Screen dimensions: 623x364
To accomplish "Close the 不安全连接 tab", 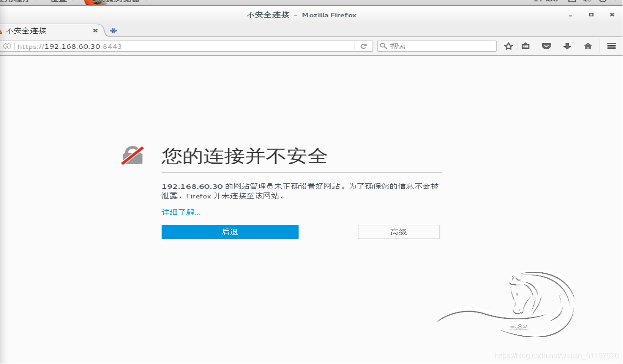I will coord(95,31).
